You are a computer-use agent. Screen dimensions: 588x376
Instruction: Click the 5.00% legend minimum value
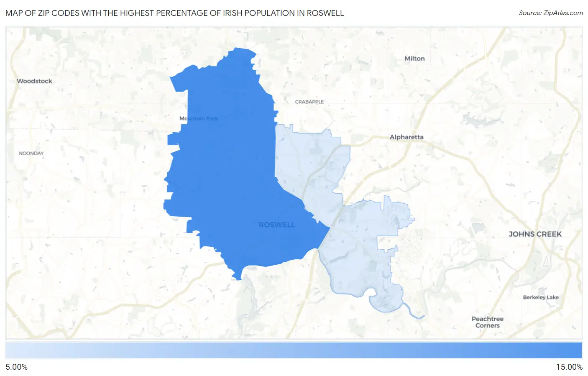click(x=17, y=367)
